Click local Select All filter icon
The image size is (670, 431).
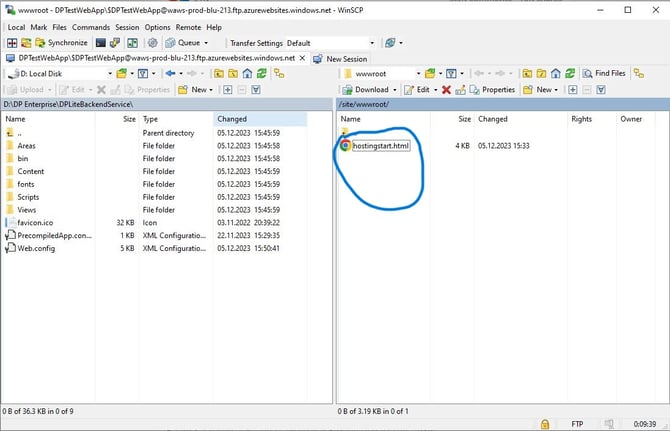click(x=256, y=90)
